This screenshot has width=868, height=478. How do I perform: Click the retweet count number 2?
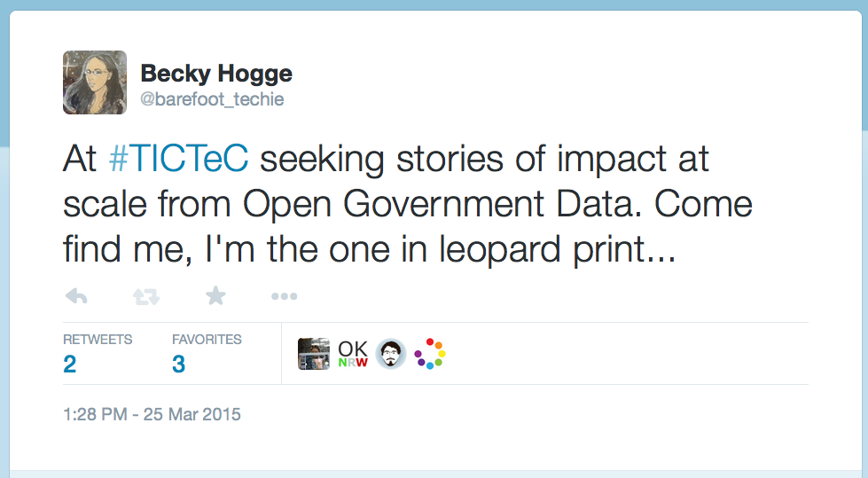pyautogui.click(x=70, y=364)
